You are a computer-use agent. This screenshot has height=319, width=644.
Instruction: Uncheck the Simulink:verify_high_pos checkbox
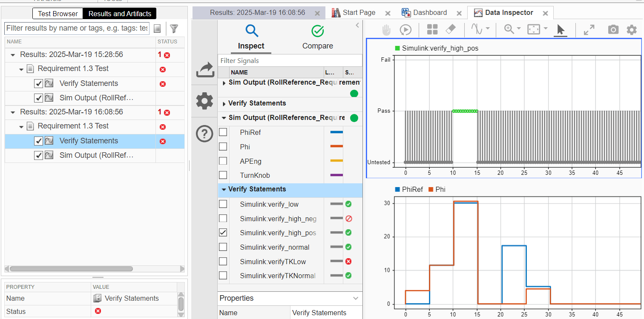click(x=223, y=233)
